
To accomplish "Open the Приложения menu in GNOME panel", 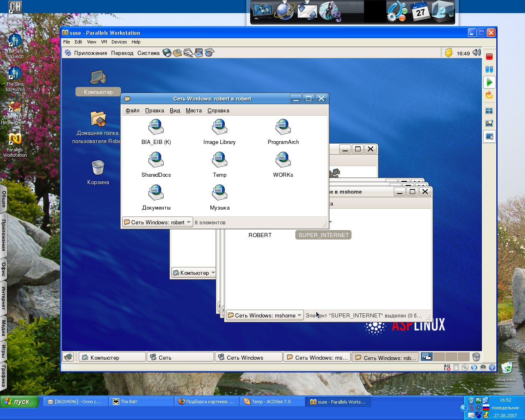I will [x=90, y=53].
